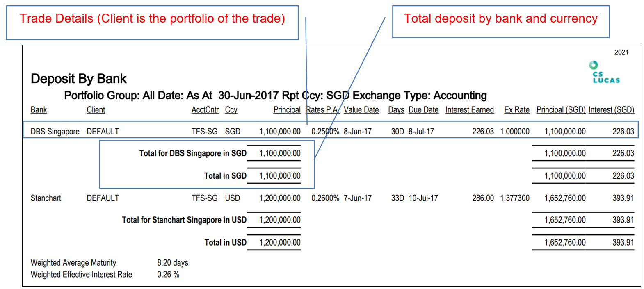Click the Total in SGD label

pyautogui.click(x=225, y=176)
